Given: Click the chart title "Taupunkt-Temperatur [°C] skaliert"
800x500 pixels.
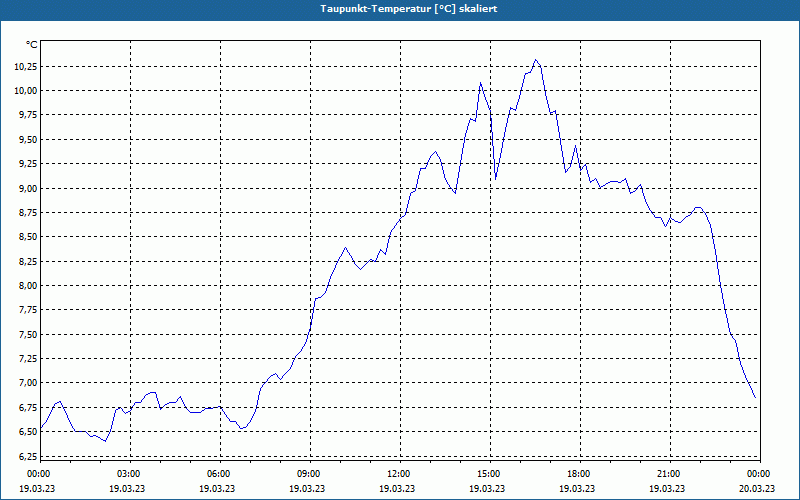Looking at the screenshot, I should click(409, 9).
